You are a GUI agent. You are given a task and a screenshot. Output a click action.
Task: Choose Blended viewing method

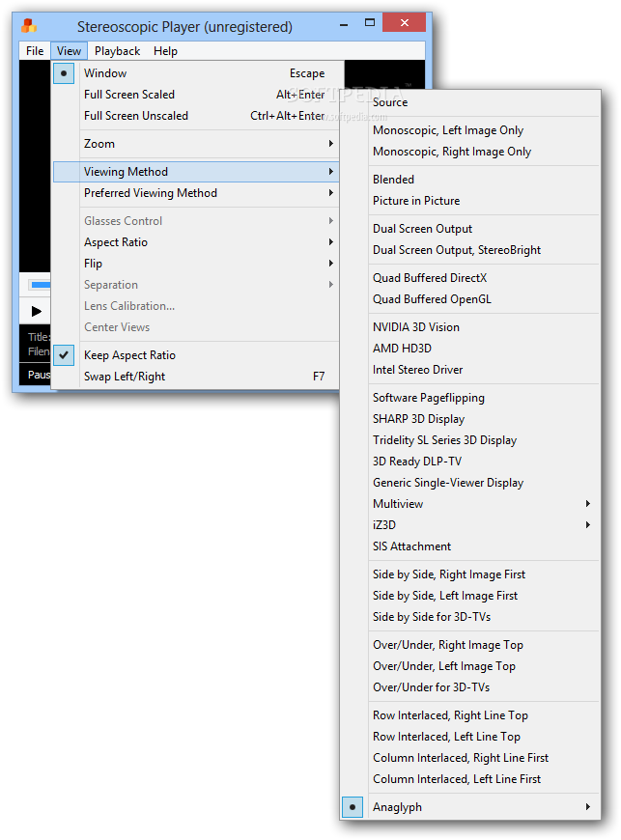click(x=470, y=180)
